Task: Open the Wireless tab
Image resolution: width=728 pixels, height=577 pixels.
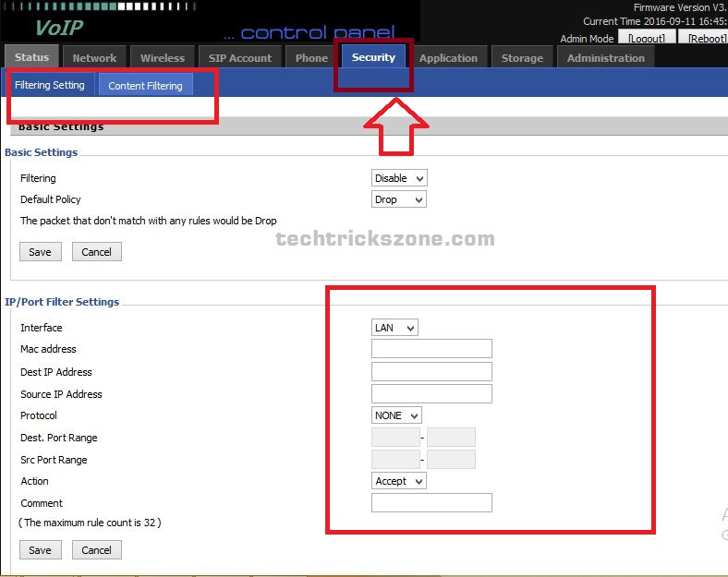Action: click(x=163, y=57)
